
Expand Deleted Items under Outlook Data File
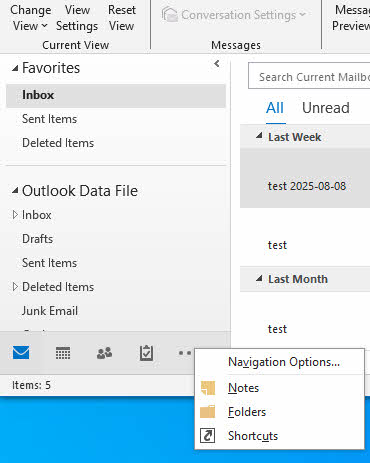point(15,287)
